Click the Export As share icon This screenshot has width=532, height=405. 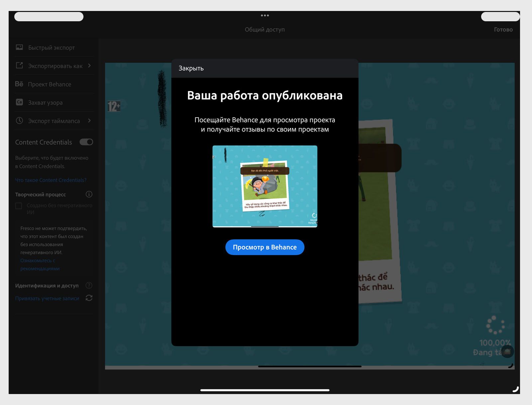coord(20,66)
